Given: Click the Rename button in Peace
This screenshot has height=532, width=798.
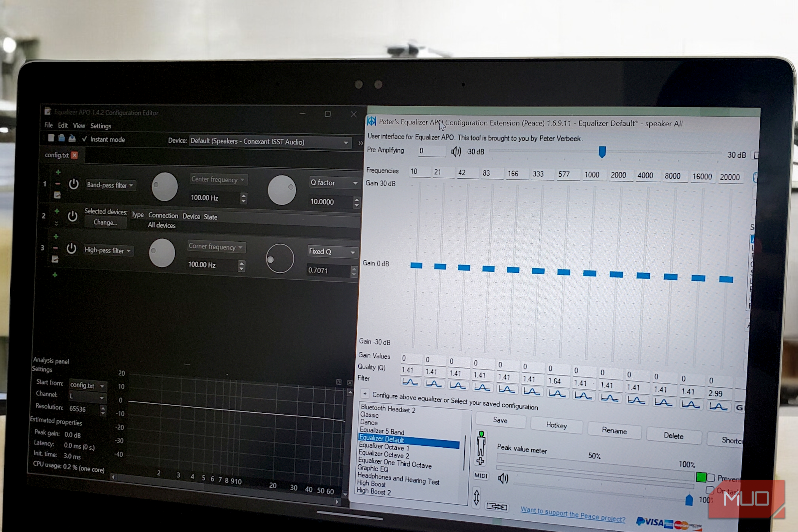Looking at the screenshot, I should point(614,431).
